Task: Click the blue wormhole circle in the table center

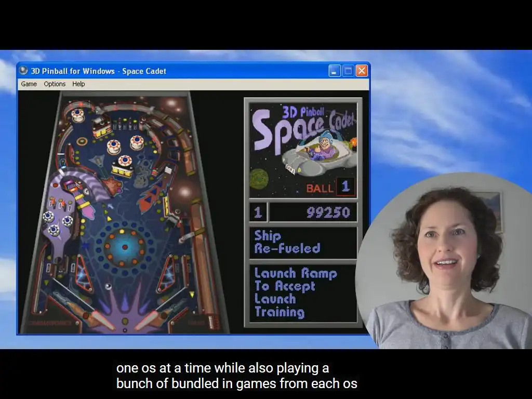Action: (x=125, y=247)
